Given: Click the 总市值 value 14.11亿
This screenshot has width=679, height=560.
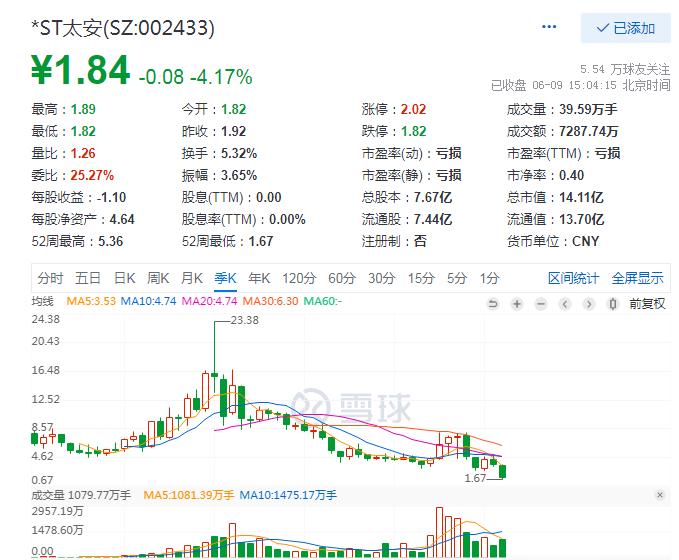Looking at the screenshot, I should coord(581,197).
